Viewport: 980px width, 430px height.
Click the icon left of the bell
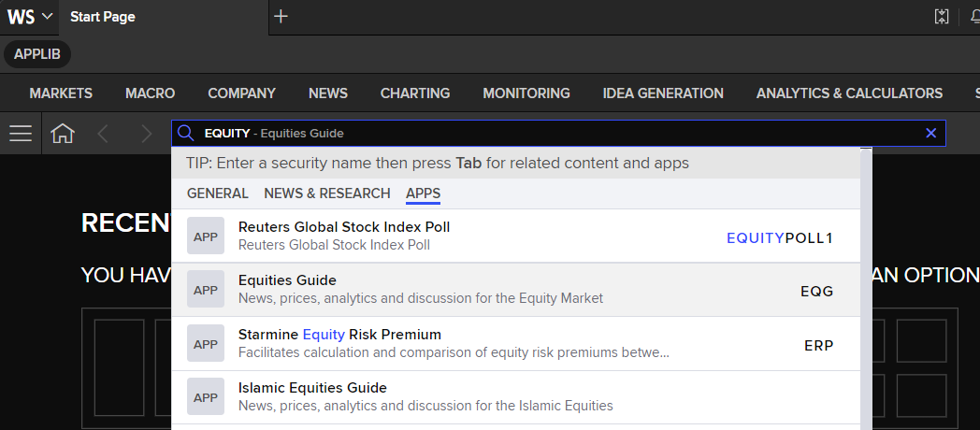(942, 17)
